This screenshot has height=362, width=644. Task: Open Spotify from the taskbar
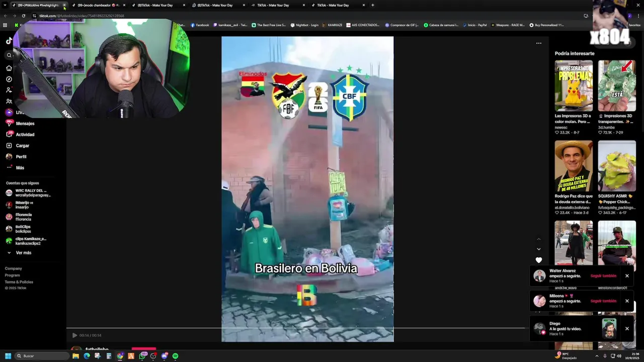pyautogui.click(x=175, y=356)
